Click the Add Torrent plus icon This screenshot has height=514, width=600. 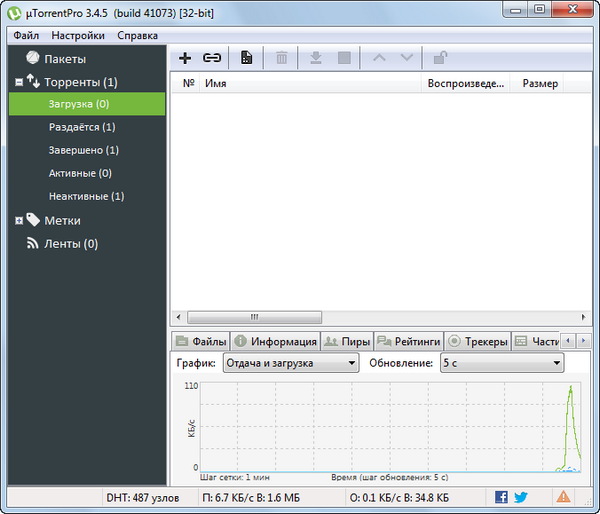coord(185,58)
